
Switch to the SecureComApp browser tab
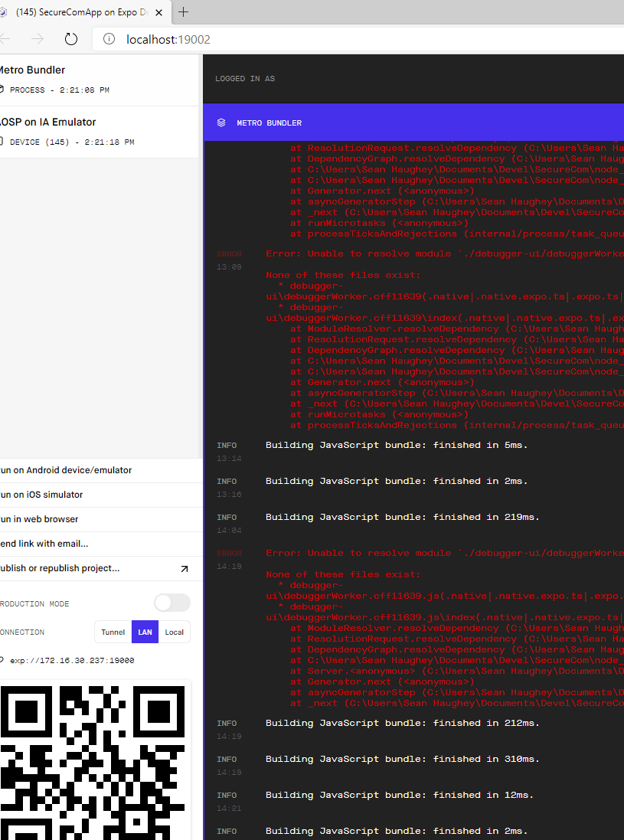tap(84, 12)
